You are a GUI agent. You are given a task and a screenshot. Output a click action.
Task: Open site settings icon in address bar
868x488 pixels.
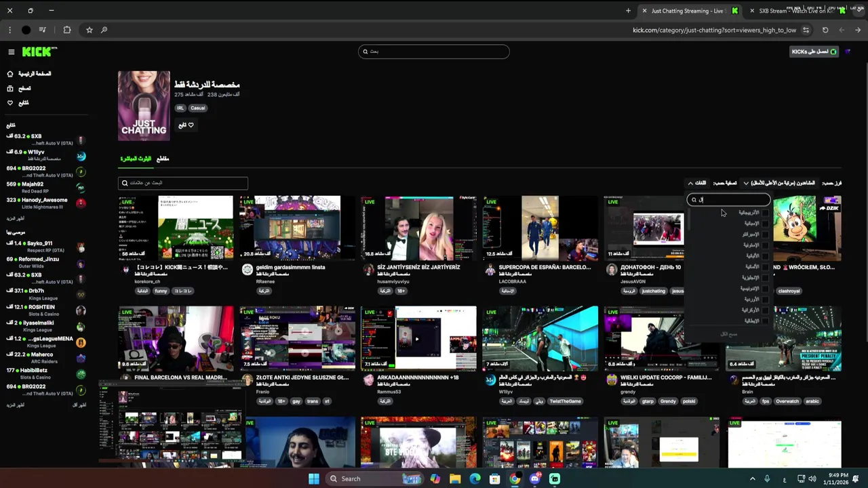point(806,30)
